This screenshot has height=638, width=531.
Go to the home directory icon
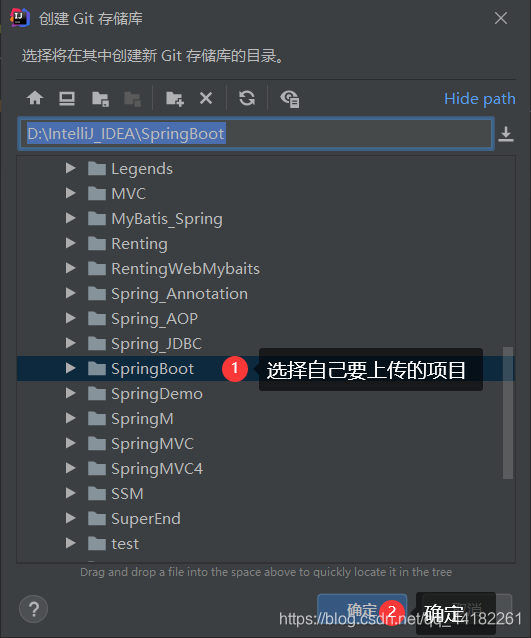35,98
